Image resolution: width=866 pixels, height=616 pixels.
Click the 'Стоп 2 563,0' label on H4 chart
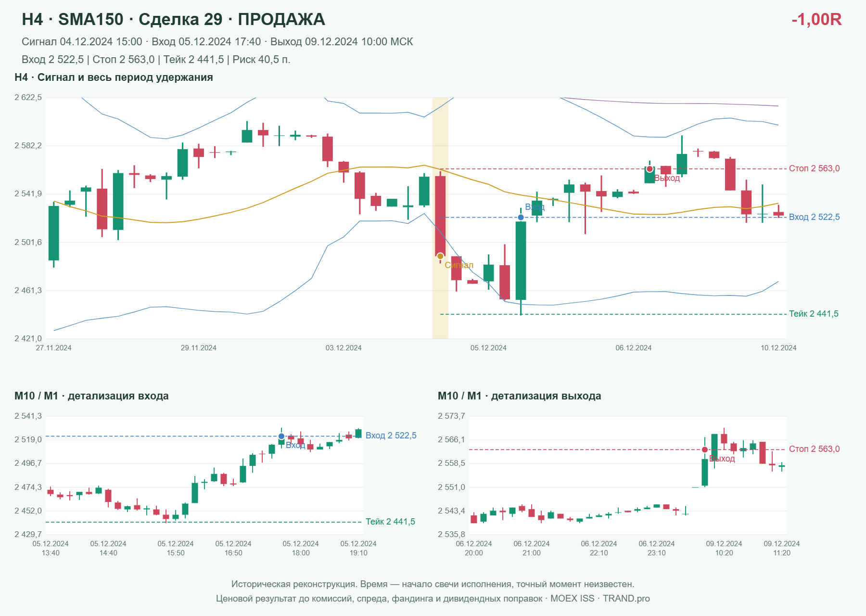click(814, 168)
